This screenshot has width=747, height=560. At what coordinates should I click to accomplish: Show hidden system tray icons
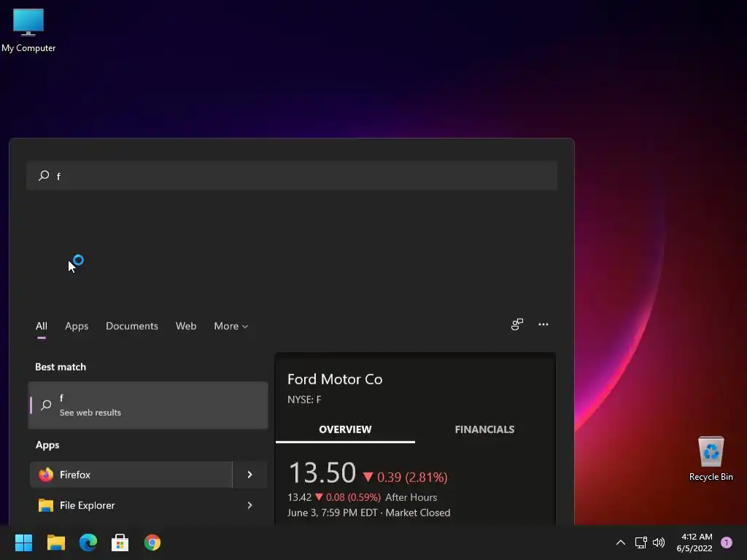[x=621, y=542]
